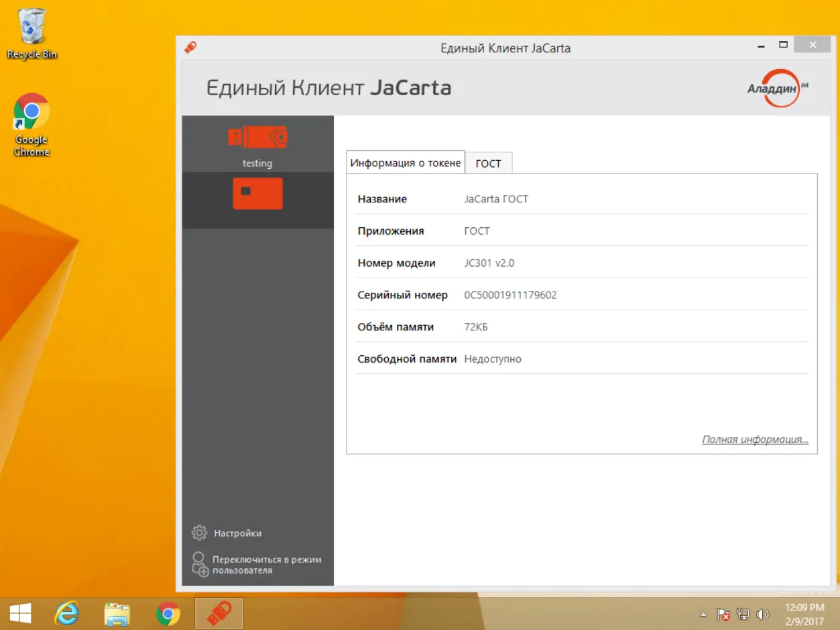This screenshot has height=630, width=840.
Task: Select the red smart card device
Action: (x=257, y=194)
